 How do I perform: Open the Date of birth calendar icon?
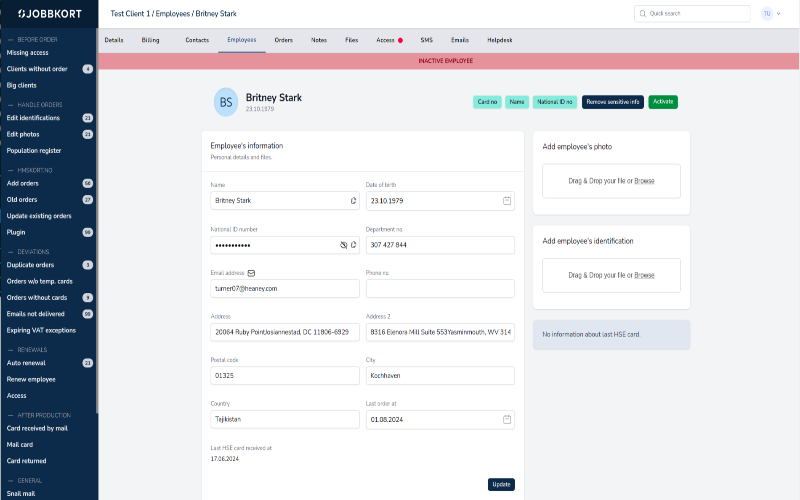(x=507, y=201)
